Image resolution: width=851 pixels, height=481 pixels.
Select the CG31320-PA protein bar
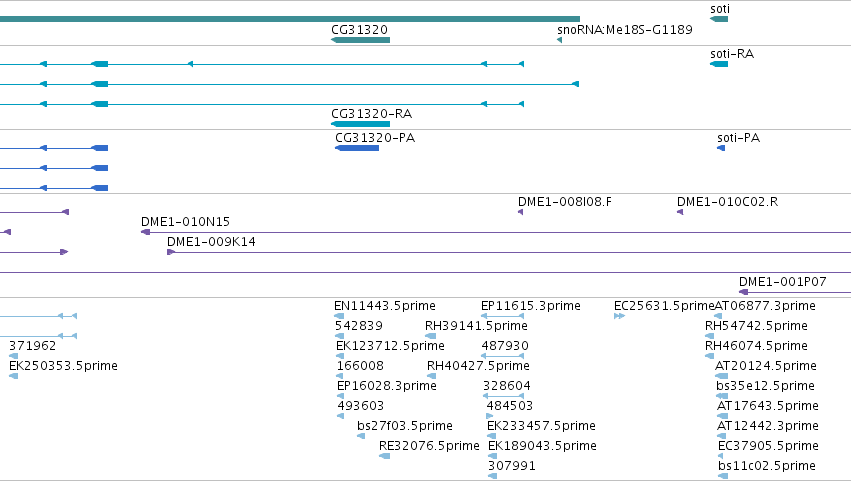357,148
